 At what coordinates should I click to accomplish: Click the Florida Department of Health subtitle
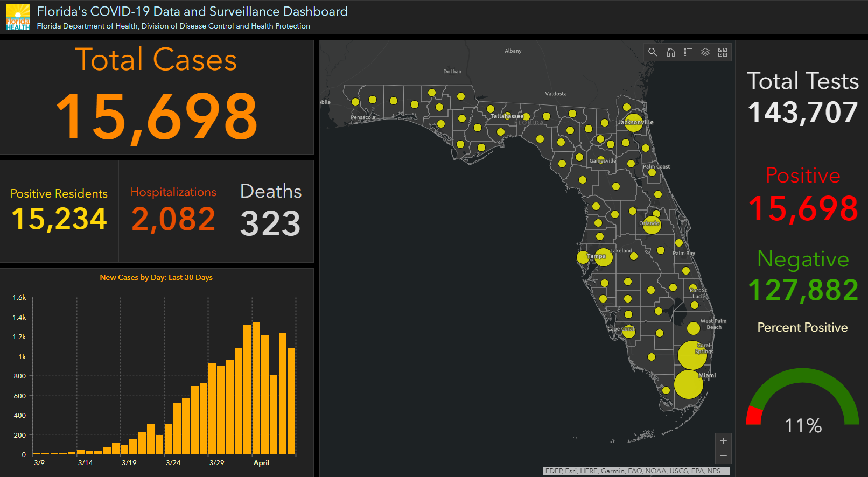coord(173,26)
